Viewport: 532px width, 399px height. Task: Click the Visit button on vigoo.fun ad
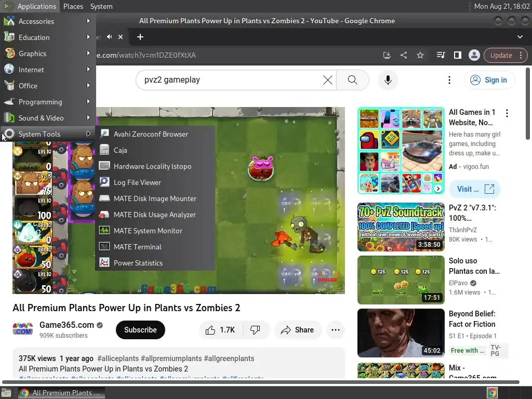tap(475, 189)
